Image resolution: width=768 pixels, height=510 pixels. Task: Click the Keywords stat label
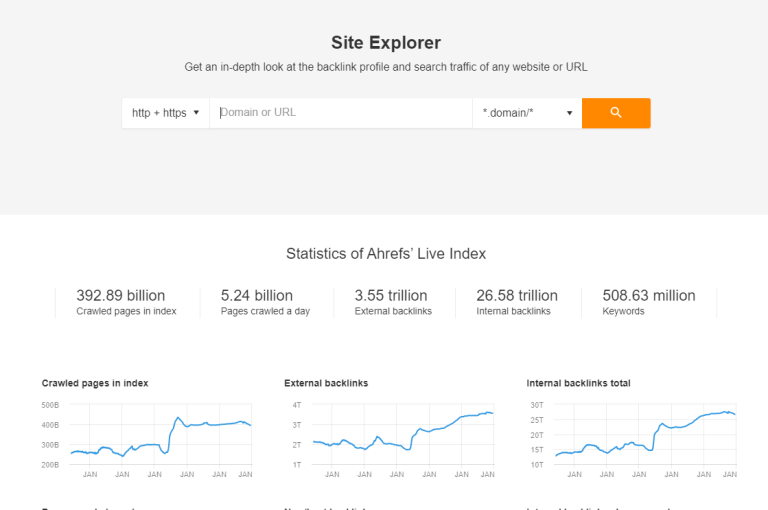pyautogui.click(x=623, y=311)
